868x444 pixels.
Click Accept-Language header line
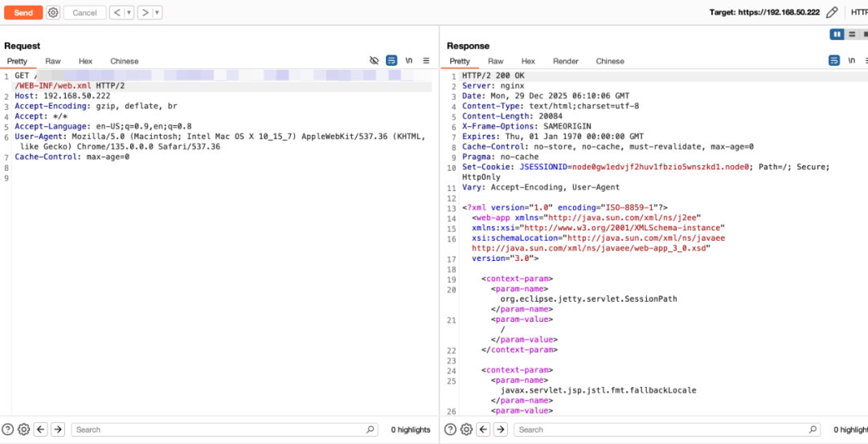[x=103, y=126]
